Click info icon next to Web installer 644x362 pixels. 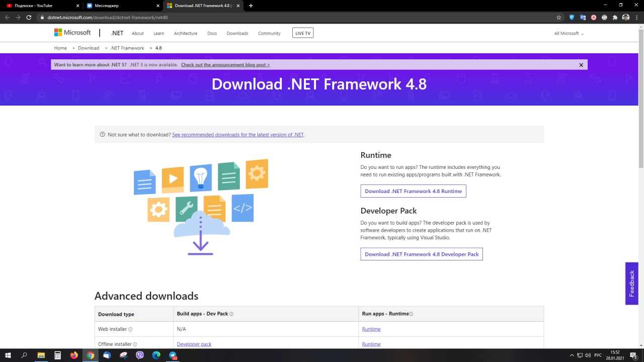pos(130,329)
